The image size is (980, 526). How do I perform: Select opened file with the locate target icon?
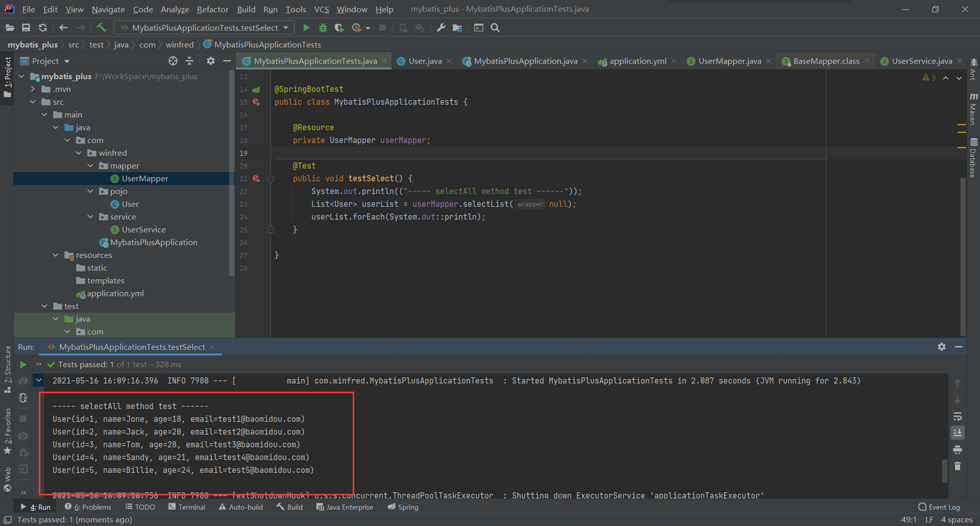pos(173,61)
